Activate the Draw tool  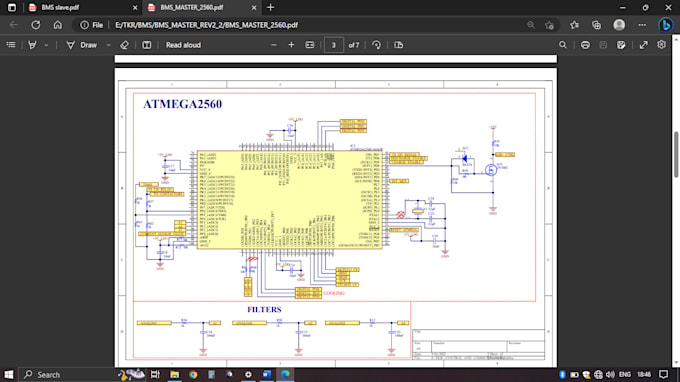click(x=82, y=45)
